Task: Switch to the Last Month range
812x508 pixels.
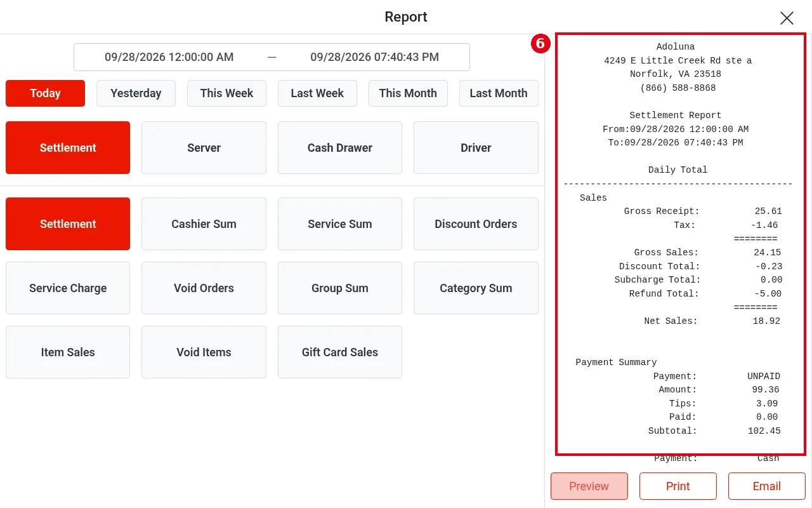Action: tap(499, 93)
